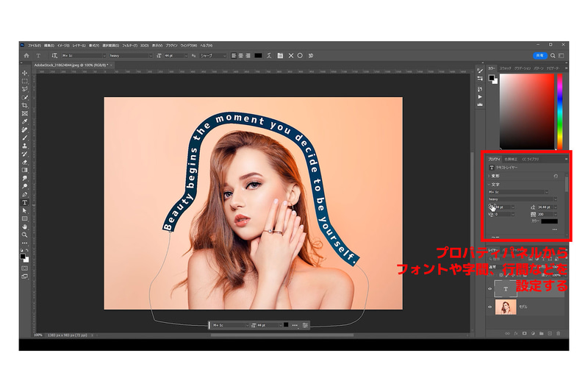Select the Zoom tool
The image size is (588, 392).
(x=25, y=235)
